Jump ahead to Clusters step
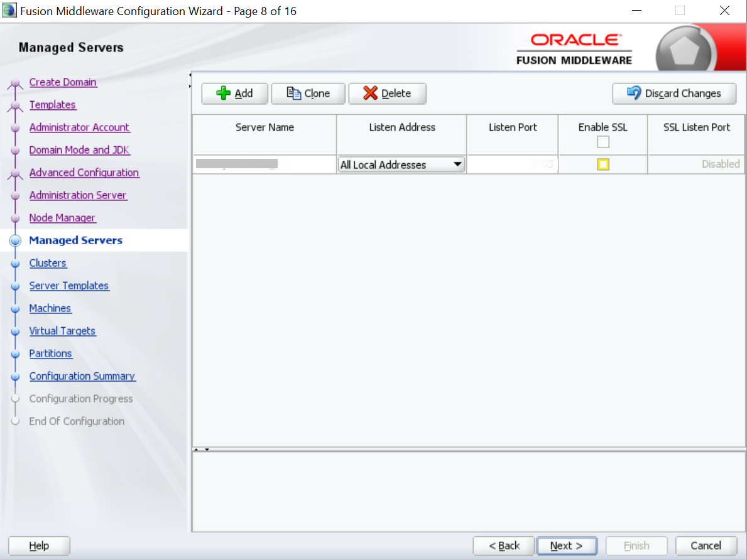747x560 pixels. click(x=48, y=263)
